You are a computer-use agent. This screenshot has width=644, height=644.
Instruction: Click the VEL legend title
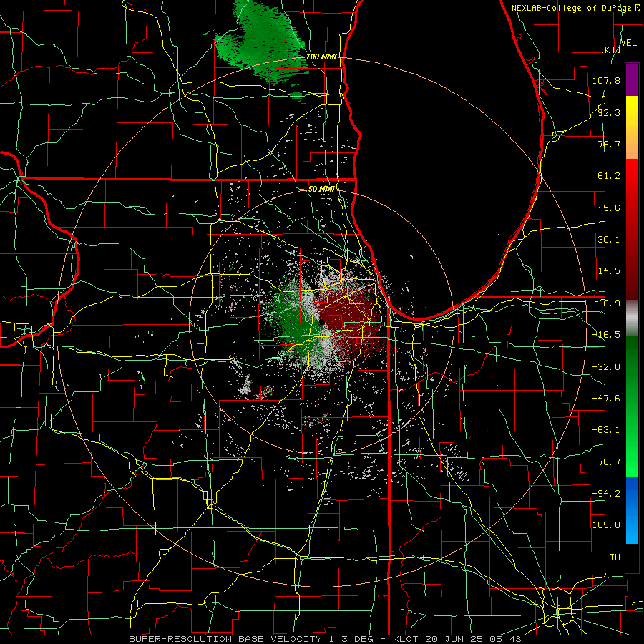[x=628, y=43]
